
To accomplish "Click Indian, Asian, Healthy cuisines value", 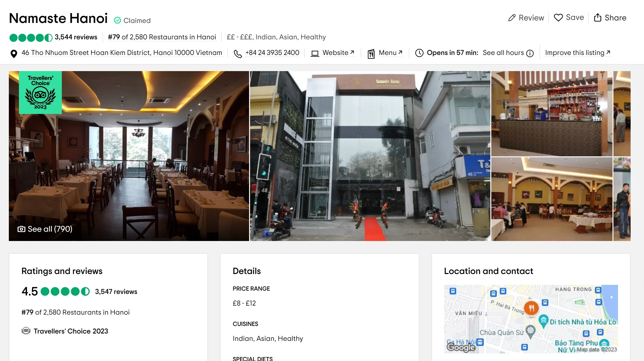I will pos(268,339).
